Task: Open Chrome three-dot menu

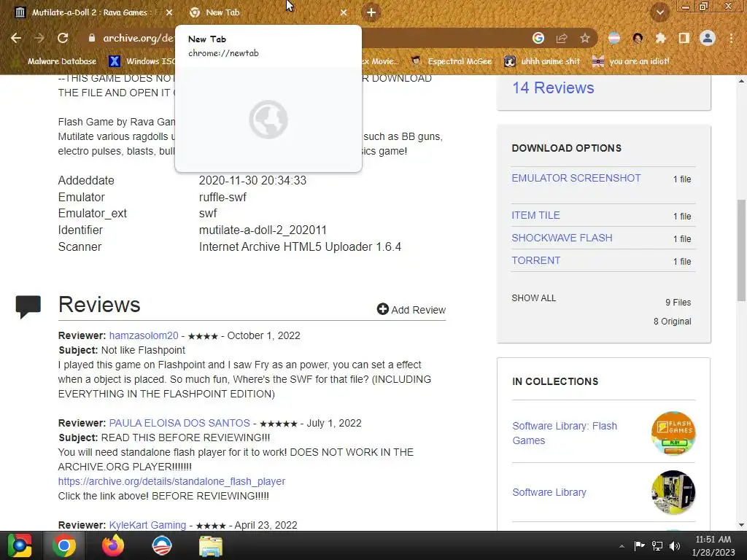Action: point(731,38)
